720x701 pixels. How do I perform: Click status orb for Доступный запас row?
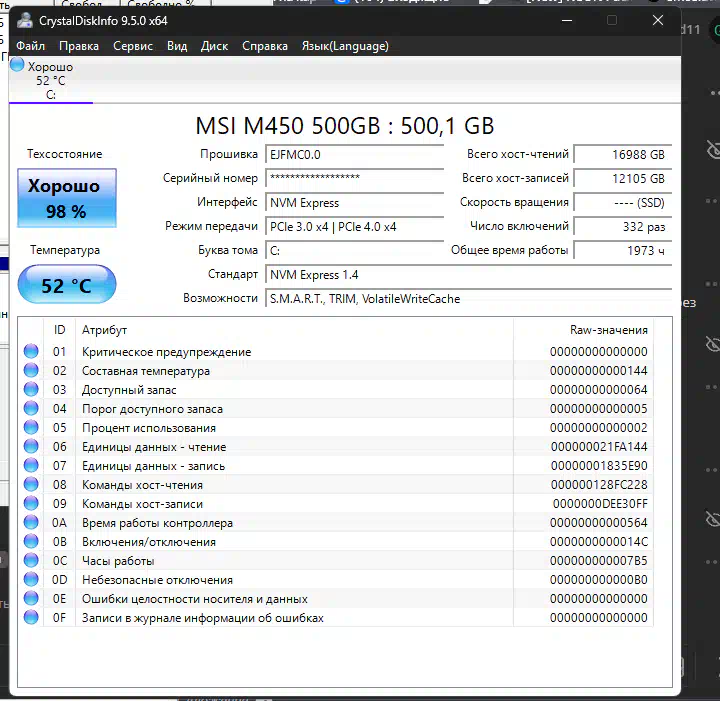[31, 389]
